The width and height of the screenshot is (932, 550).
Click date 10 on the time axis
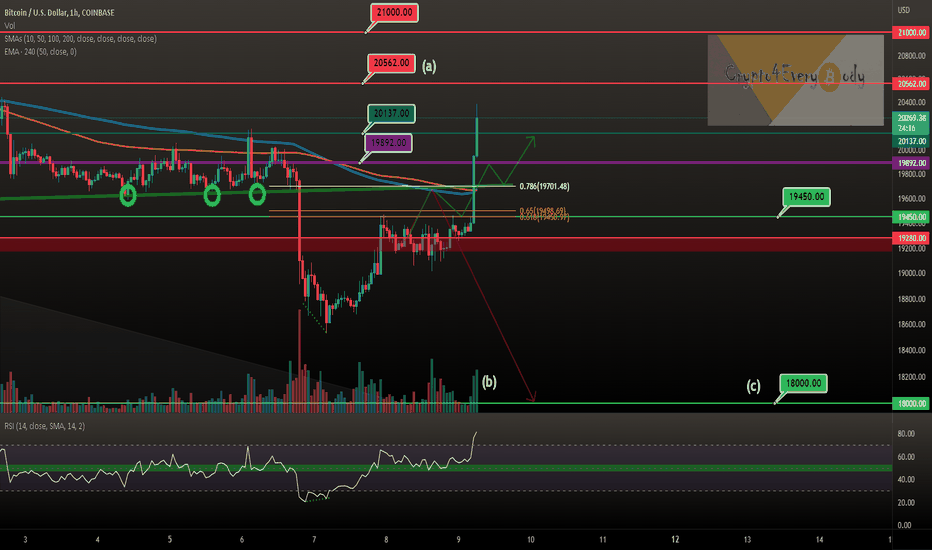coord(530,540)
